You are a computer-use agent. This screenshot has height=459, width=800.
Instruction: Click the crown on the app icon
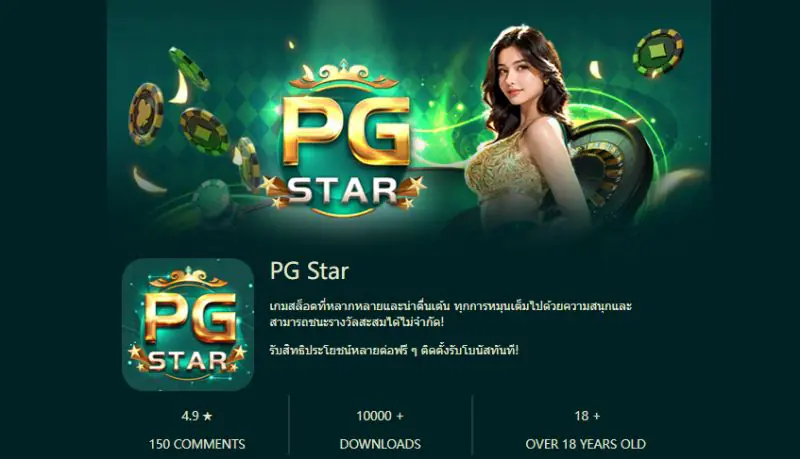[188, 279]
